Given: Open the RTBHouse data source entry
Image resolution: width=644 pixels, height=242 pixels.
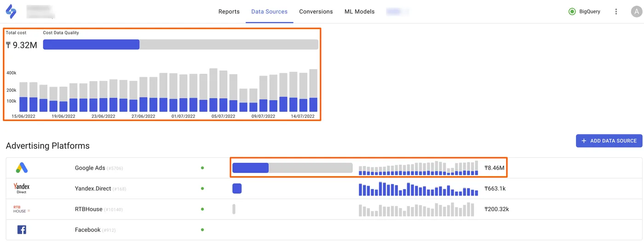Looking at the screenshot, I should pyautogui.click(x=324, y=209).
